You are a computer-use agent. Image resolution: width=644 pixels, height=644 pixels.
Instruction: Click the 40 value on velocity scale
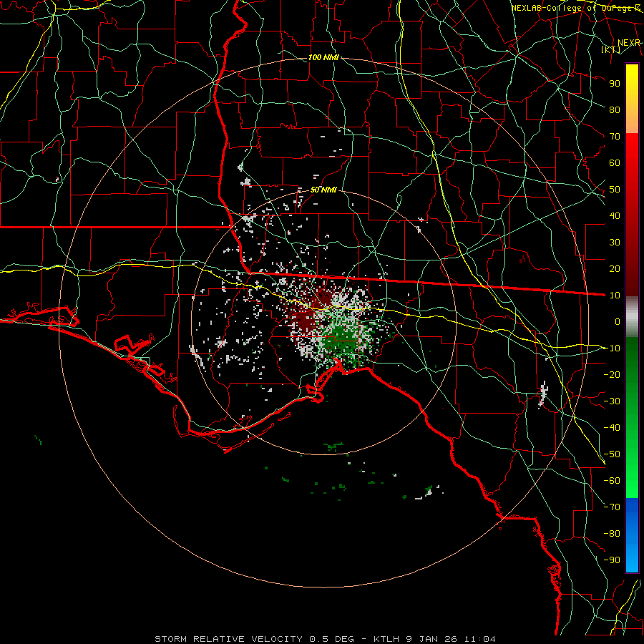[x=615, y=215]
